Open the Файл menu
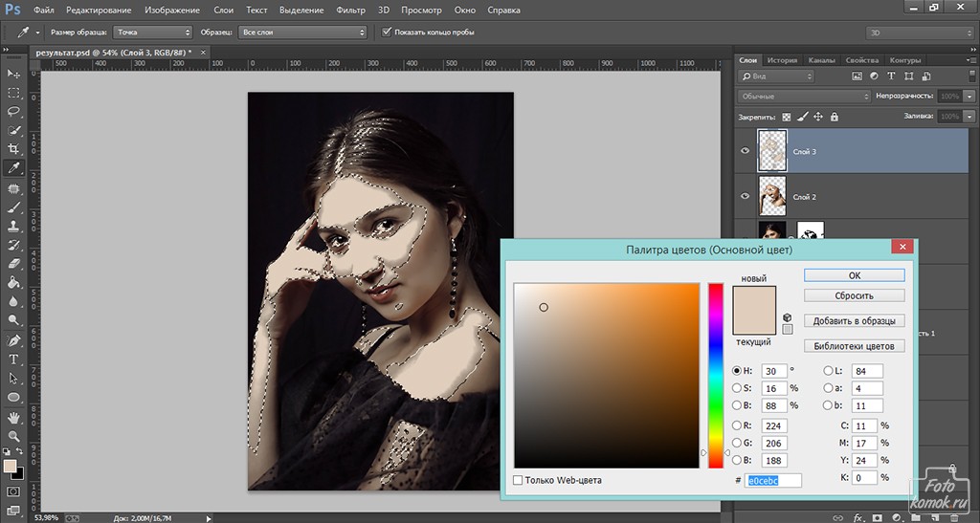 [43, 10]
